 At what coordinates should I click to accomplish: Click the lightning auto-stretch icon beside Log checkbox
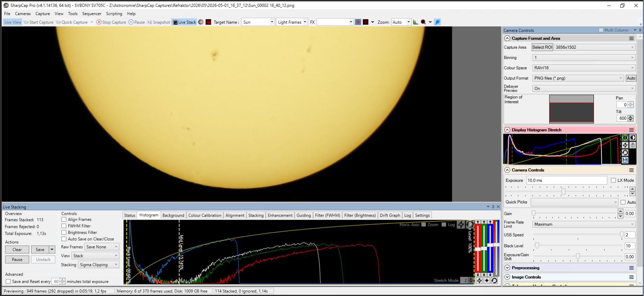pos(461,225)
